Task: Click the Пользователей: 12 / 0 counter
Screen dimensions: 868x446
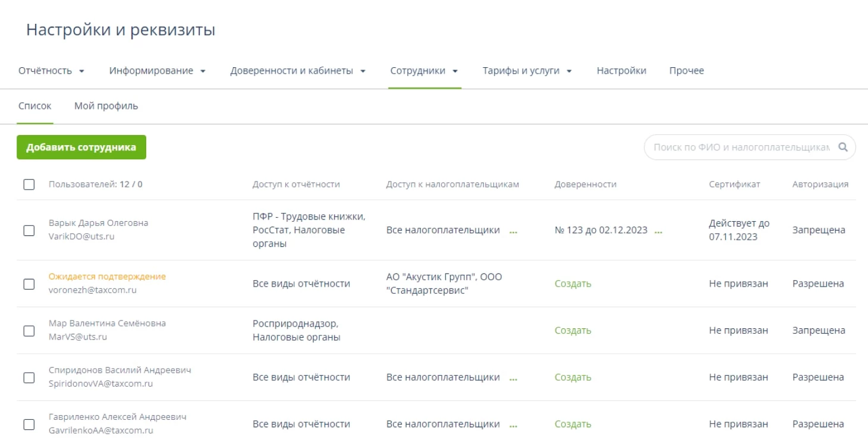Action: (95, 184)
